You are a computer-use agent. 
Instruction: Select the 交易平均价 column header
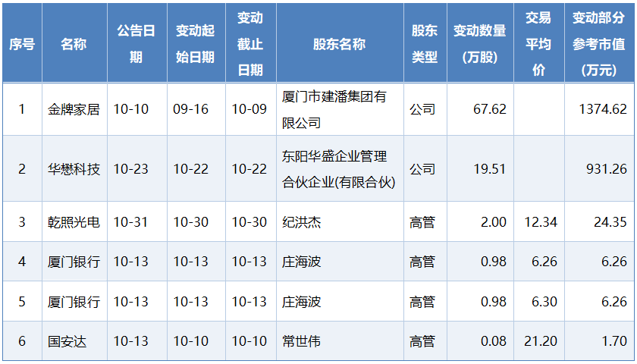pos(538,44)
